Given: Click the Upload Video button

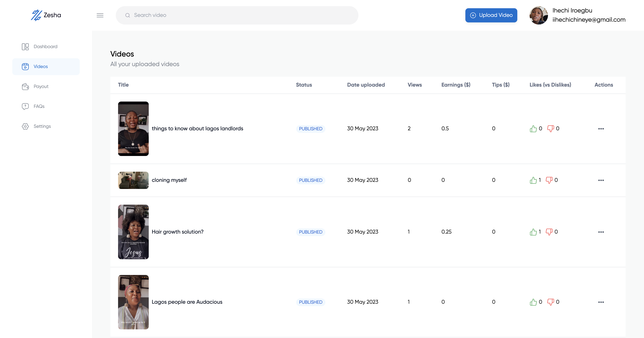Looking at the screenshot, I should [x=491, y=15].
